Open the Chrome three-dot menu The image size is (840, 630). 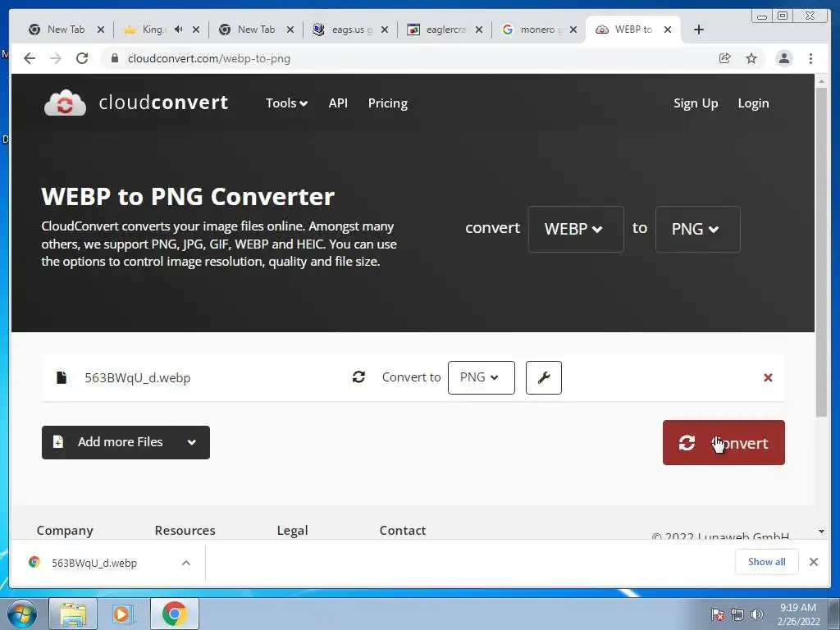click(810, 58)
